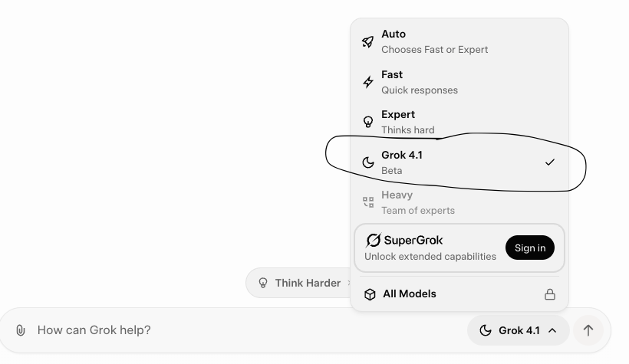Click the Fast mode lightning bolt icon
The image size is (629, 364).
(x=368, y=82)
